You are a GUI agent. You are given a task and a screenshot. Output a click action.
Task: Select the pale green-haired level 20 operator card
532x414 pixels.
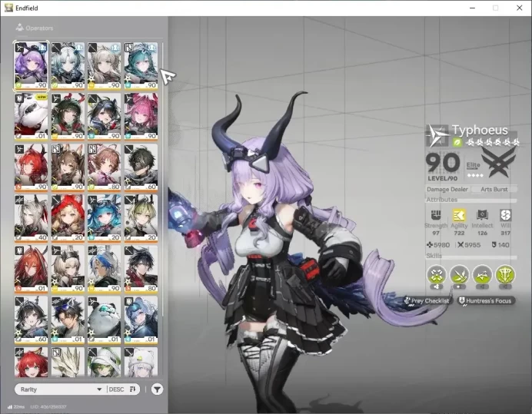[x=141, y=218]
